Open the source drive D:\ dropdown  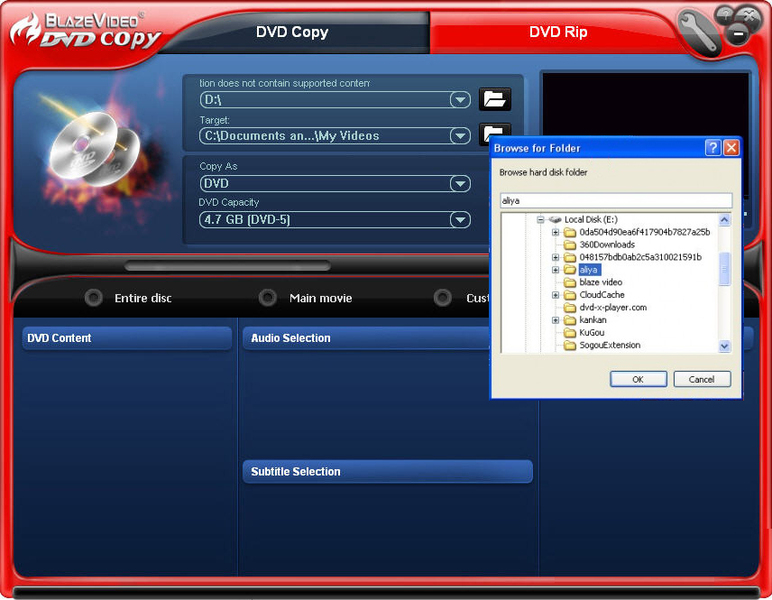pos(460,100)
